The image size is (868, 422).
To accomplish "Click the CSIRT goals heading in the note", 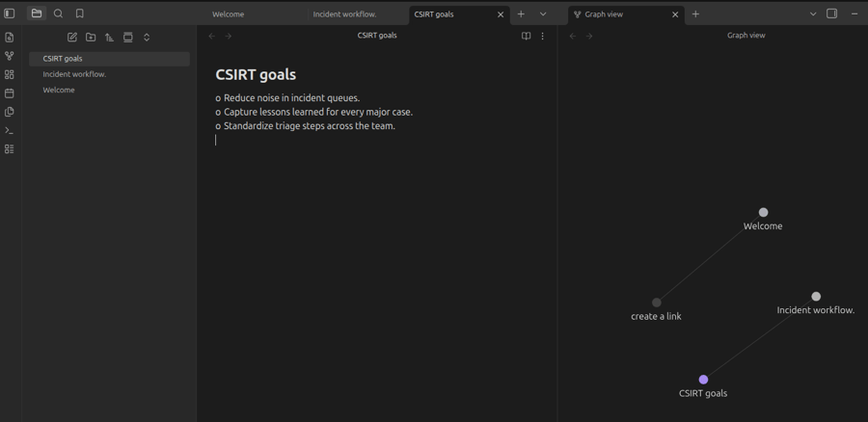I will coord(256,74).
